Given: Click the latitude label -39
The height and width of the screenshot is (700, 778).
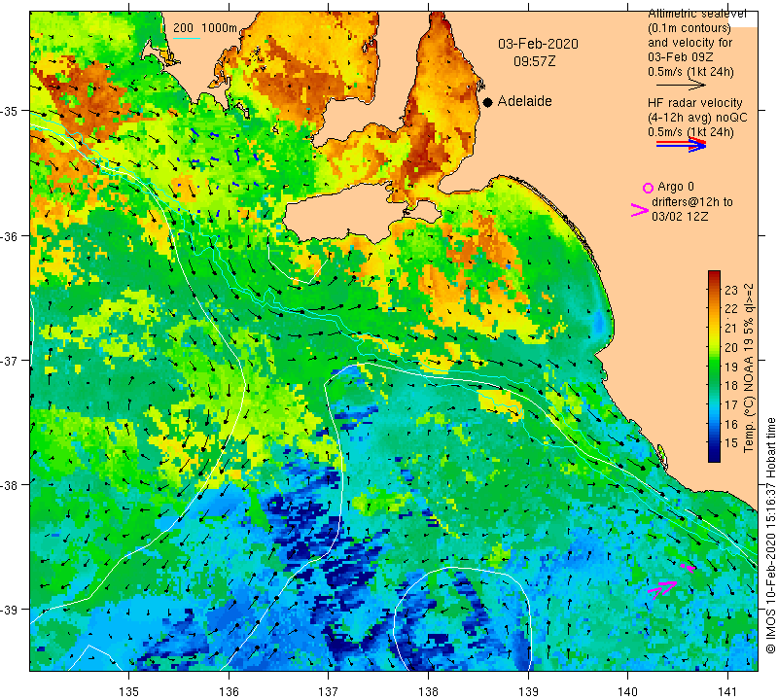Looking at the screenshot, I should tap(10, 611).
